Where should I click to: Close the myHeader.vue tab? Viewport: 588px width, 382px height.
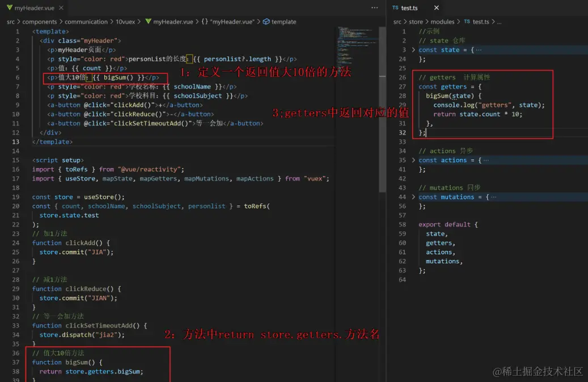pyautogui.click(x=61, y=7)
